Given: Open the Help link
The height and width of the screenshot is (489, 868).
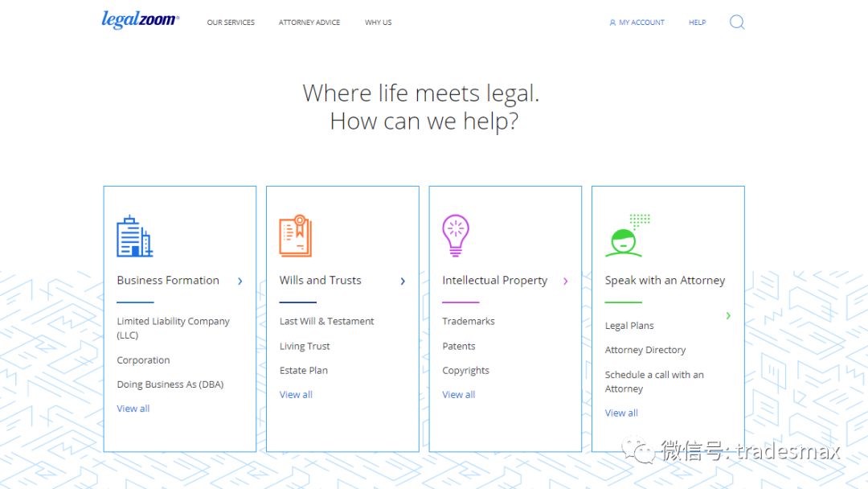Looking at the screenshot, I should pyautogui.click(x=698, y=23).
